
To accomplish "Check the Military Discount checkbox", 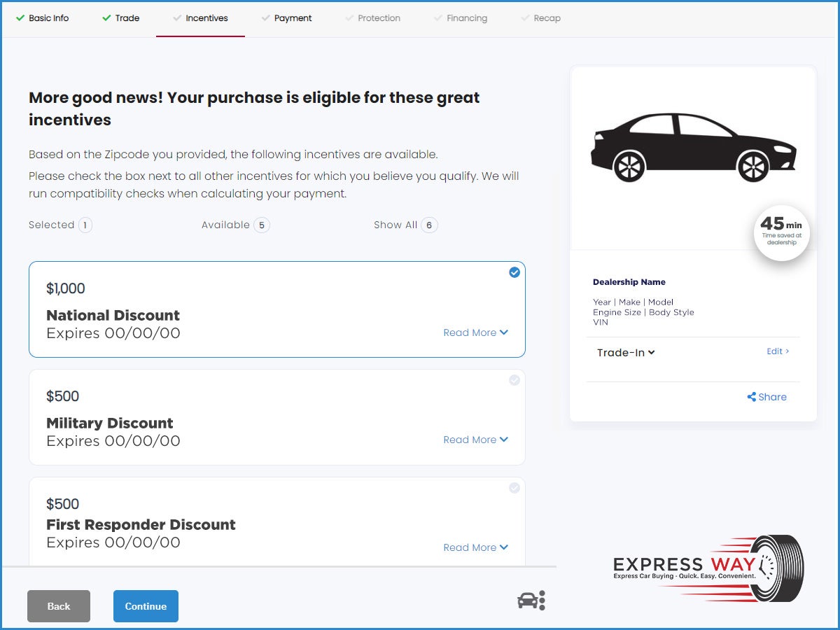I will click(x=514, y=380).
